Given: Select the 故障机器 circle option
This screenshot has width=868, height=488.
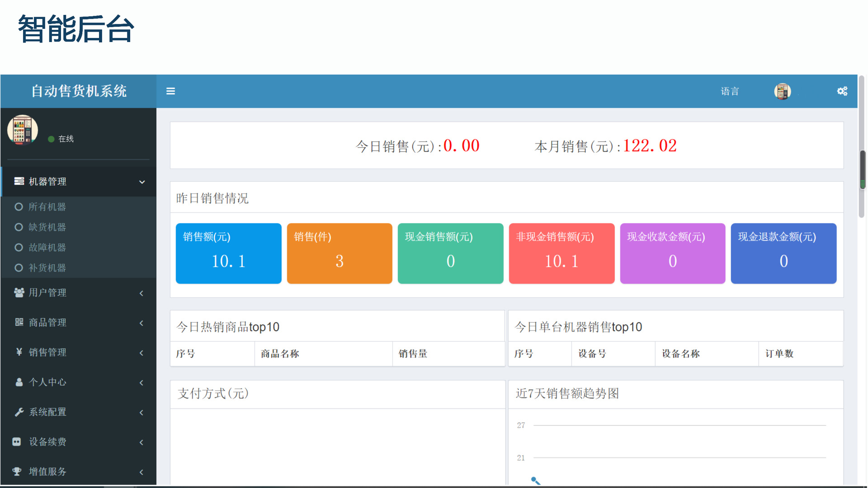Looking at the screenshot, I should [19, 248].
